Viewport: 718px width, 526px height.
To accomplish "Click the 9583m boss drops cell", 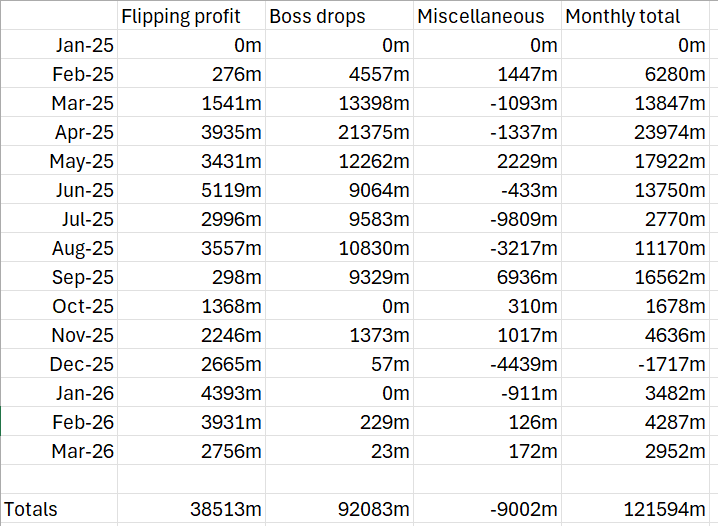I will (x=339, y=219).
